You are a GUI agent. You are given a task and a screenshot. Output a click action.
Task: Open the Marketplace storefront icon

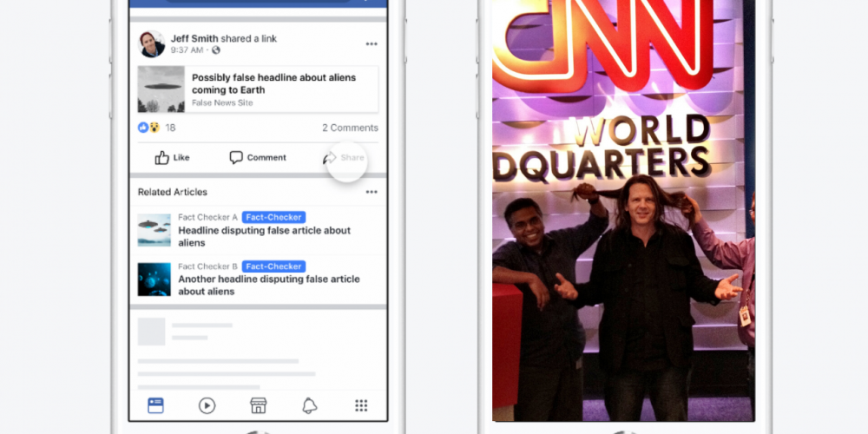(x=258, y=405)
